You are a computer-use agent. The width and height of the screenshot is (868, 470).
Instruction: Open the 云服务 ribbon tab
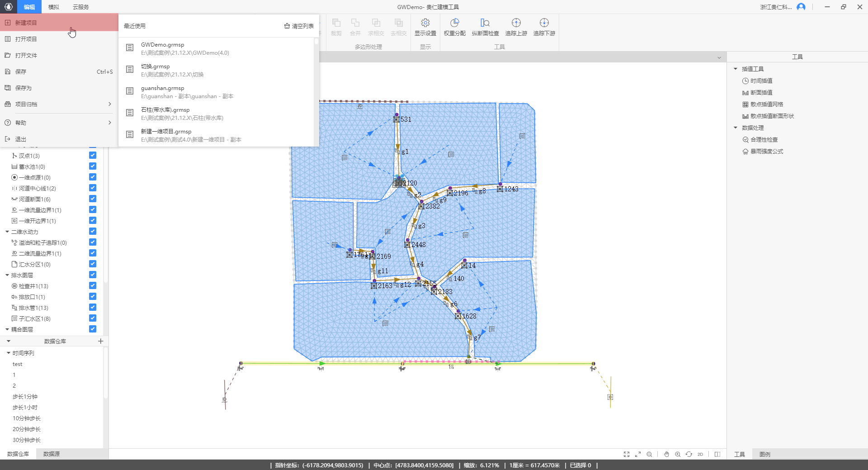(81, 7)
